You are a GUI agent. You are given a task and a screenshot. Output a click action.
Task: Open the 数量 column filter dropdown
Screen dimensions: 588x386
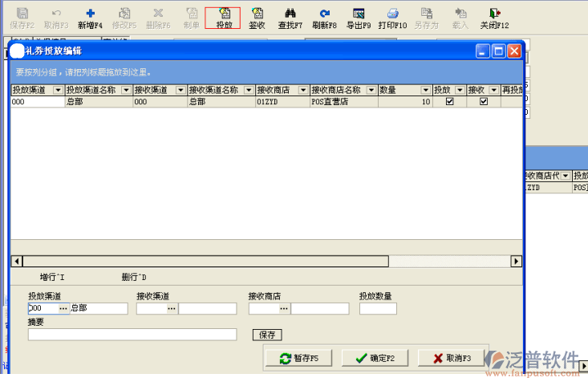pyautogui.click(x=424, y=91)
